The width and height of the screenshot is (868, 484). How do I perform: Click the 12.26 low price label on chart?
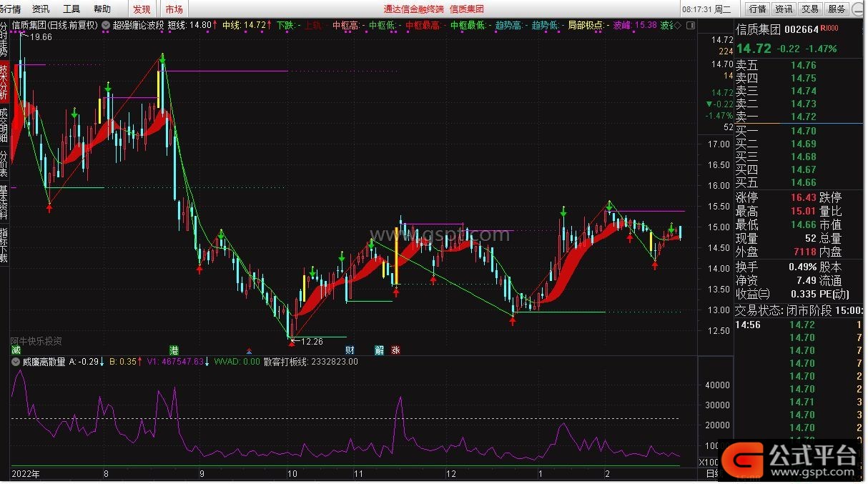pyautogui.click(x=312, y=341)
